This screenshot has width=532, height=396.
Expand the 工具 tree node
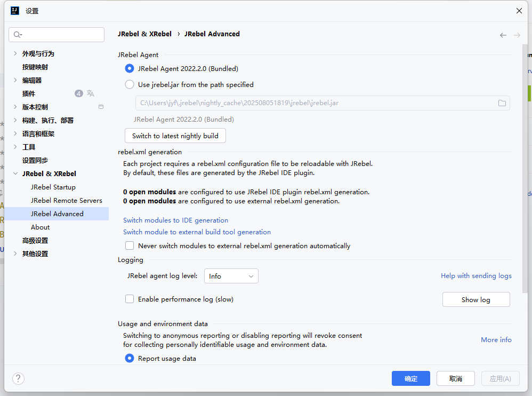pyautogui.click(x=15, y=147)
